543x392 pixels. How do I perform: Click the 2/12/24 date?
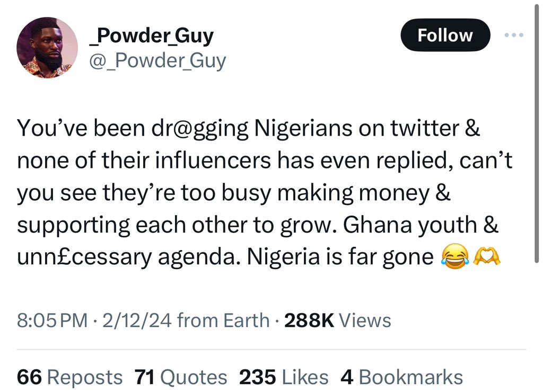137,320
